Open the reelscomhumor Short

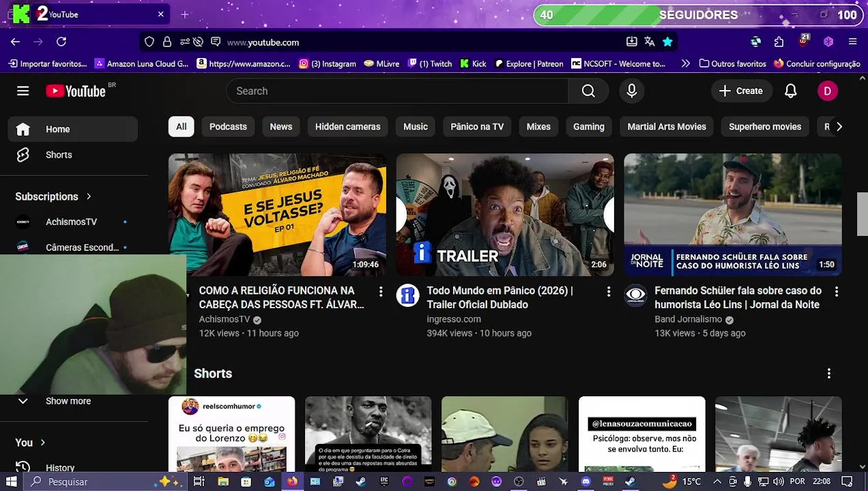tap(232, 434)
